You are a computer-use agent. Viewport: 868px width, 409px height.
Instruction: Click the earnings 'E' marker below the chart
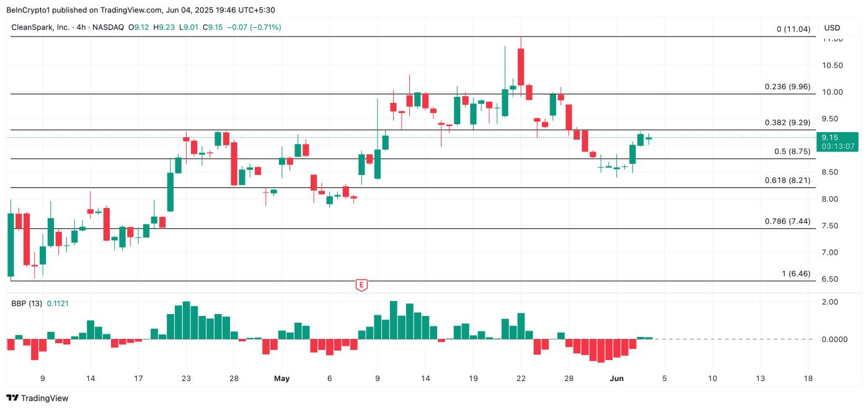tap(361, 285)
